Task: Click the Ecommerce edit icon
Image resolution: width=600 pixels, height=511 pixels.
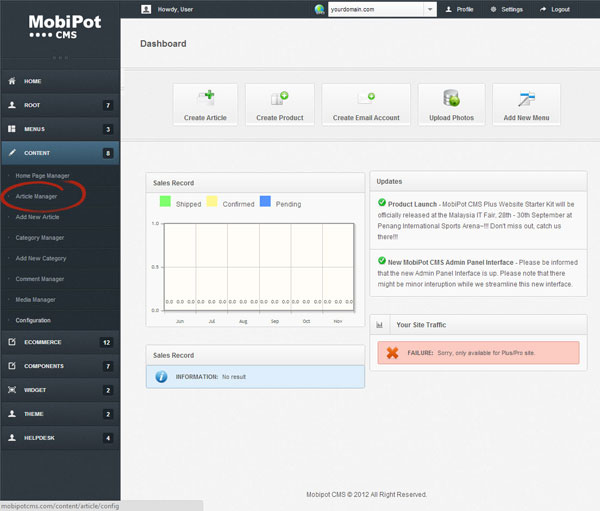Action: click(x=12, y=342)
